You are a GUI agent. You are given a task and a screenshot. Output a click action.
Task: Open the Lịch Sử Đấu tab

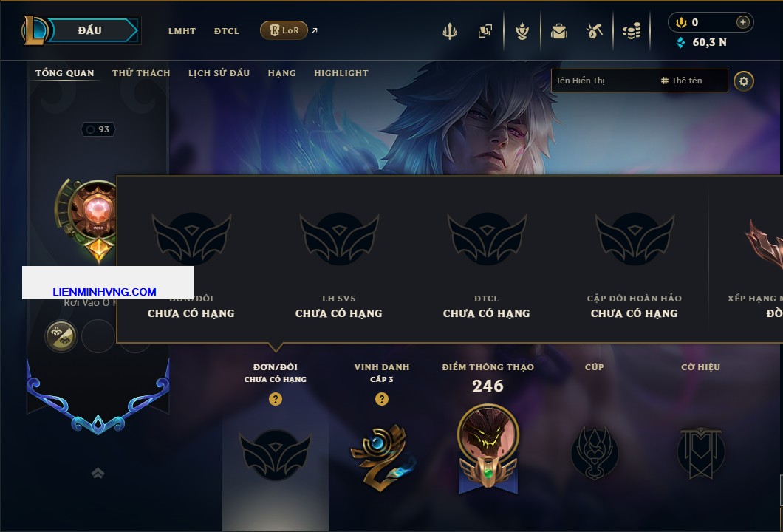coord(219,73)
